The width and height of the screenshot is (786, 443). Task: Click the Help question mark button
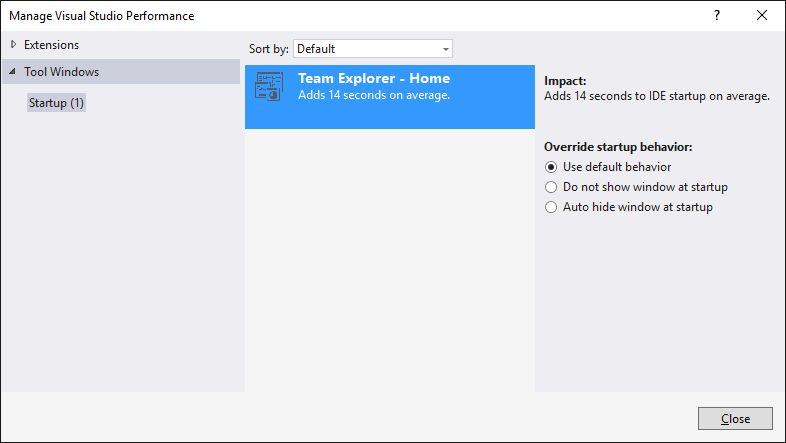tap(716, 16)
